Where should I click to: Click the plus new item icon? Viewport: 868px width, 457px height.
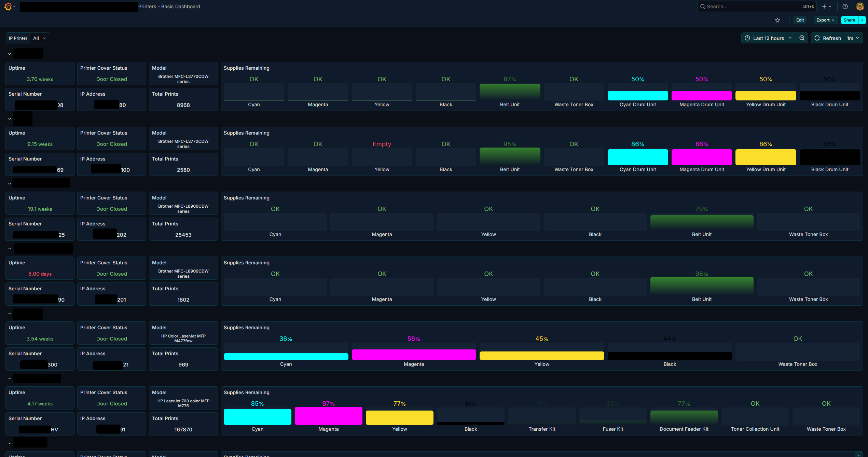[x=824, y=6]
